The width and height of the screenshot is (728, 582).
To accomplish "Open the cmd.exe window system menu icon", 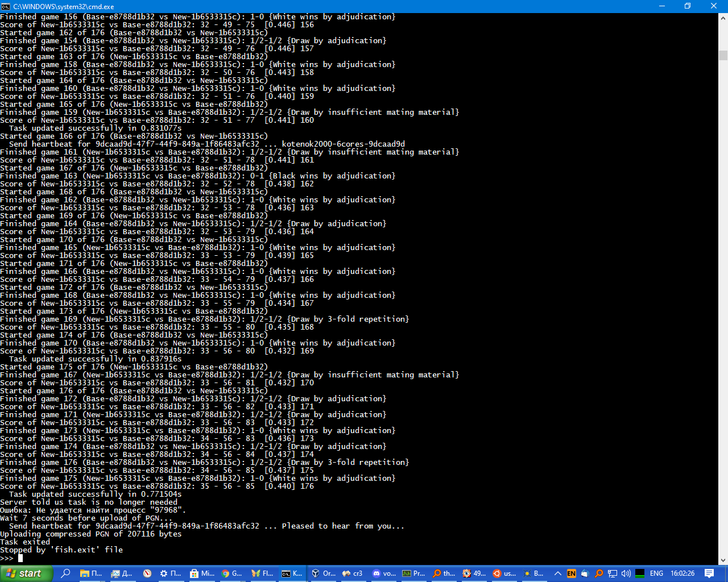I will pyautogui.click(x=6, y=6).
